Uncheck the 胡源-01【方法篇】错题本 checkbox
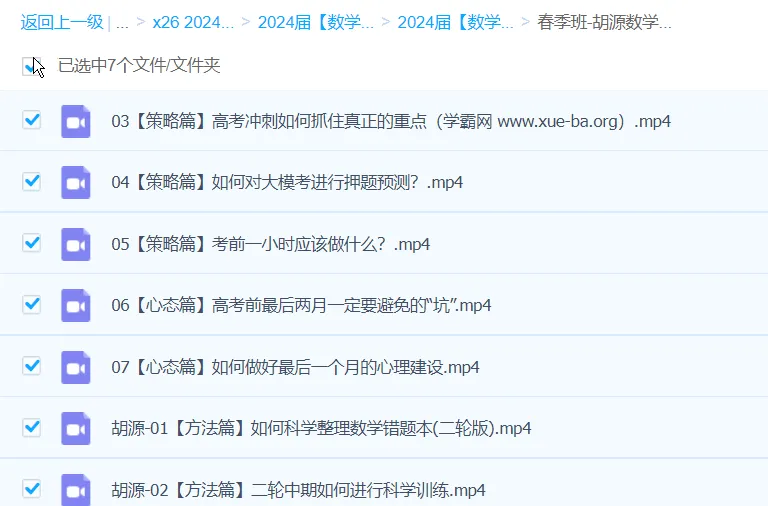 (32, 428)
